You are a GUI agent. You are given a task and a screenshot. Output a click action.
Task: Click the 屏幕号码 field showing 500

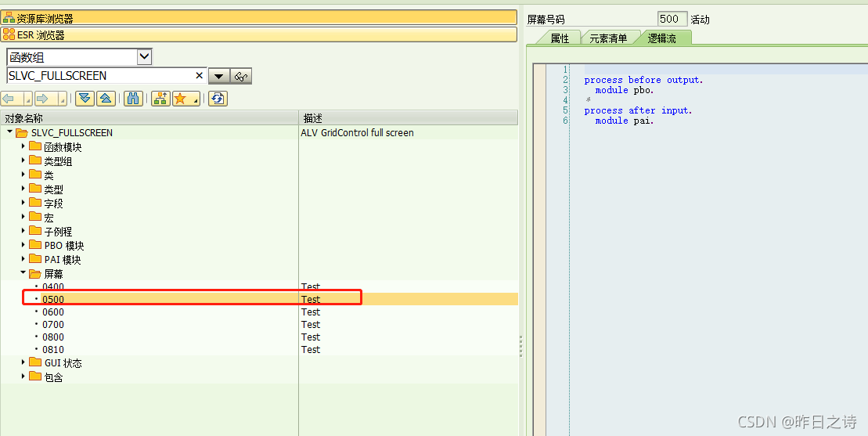(672, 19)
